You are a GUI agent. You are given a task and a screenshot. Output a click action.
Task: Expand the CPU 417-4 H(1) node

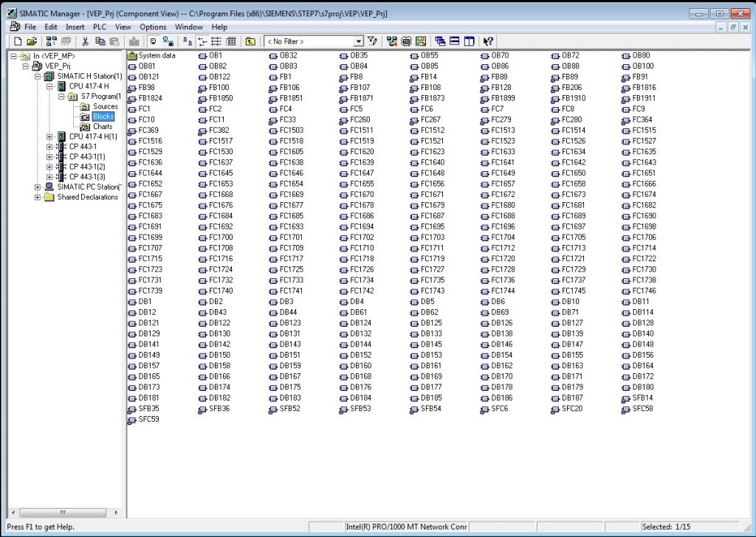click(x=49, y=136)
